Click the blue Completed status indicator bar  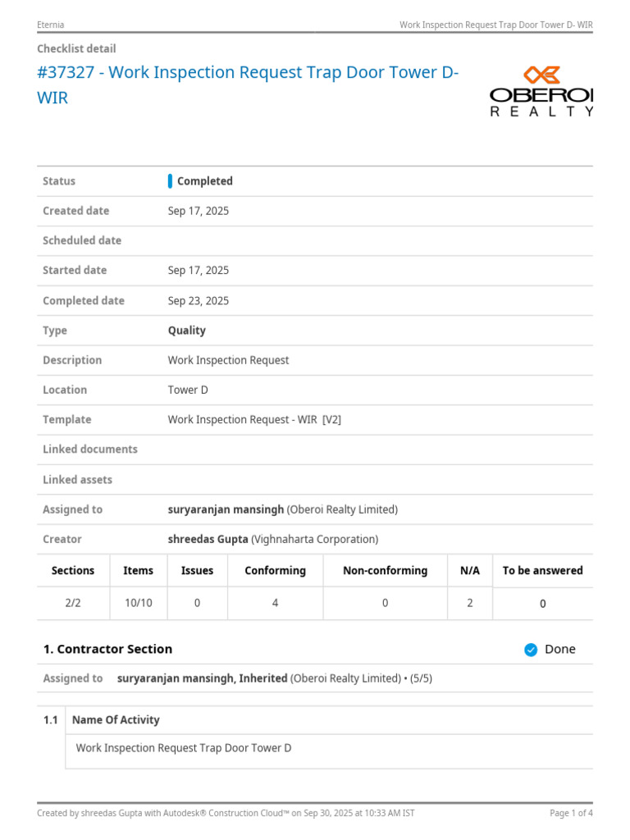pyautogui.click(x=170, y=181)
